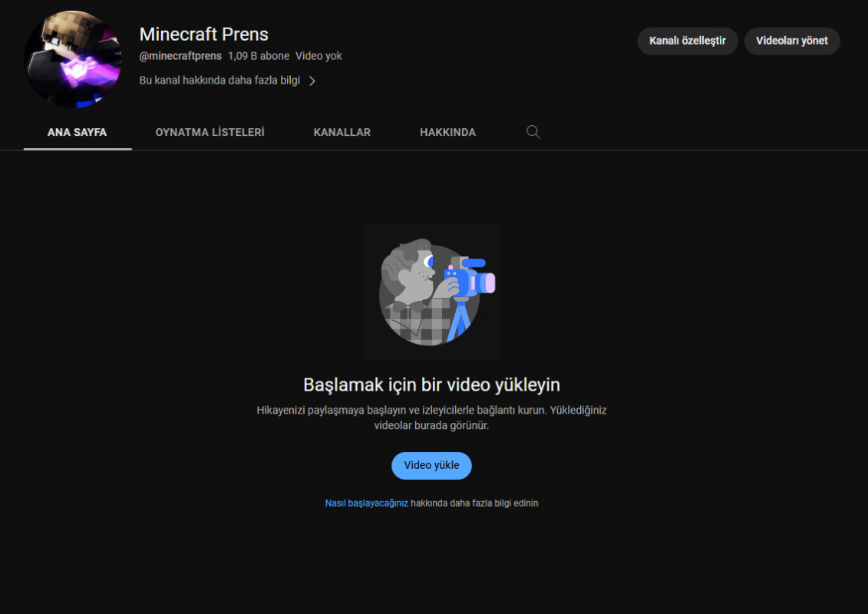Click the Minecraft Prens channel avatar

(72, 58)
